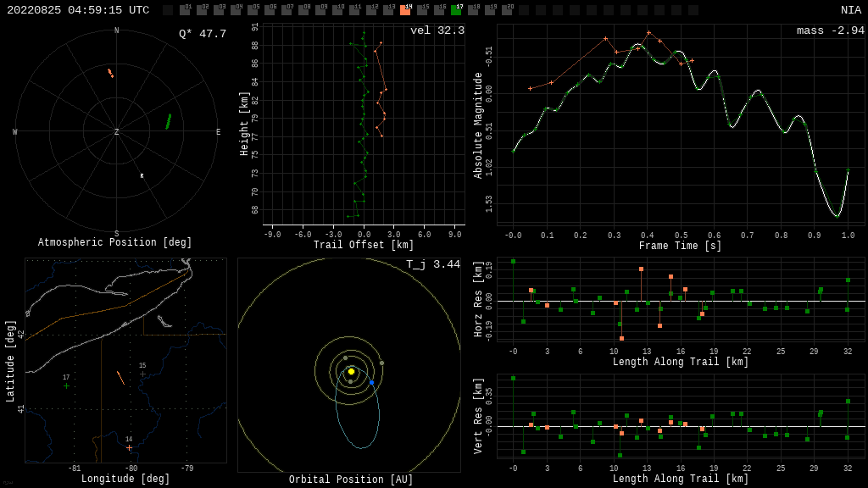Select the green station 17 indicator box
The width and height of the screenshot is (868, 488).
click(x=456, y=10)
